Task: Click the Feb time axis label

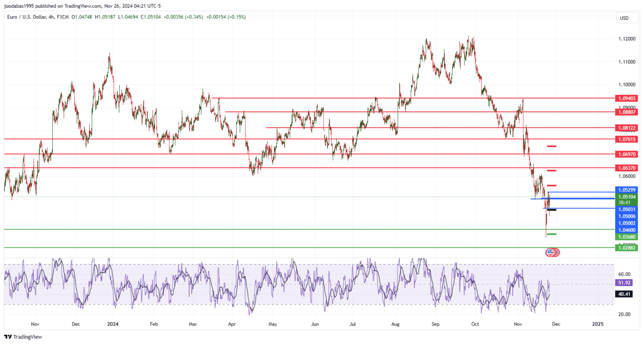Action: click(154, 324)
